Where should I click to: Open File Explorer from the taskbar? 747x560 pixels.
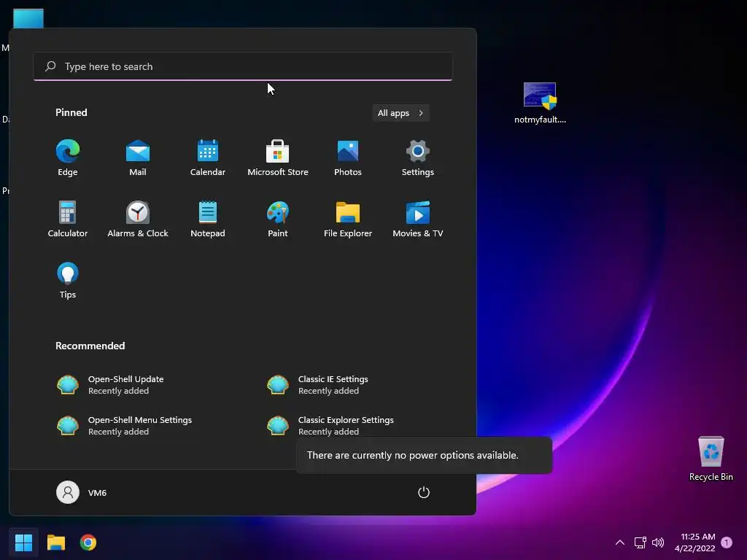pyautogui.click(x=55, y=542)
